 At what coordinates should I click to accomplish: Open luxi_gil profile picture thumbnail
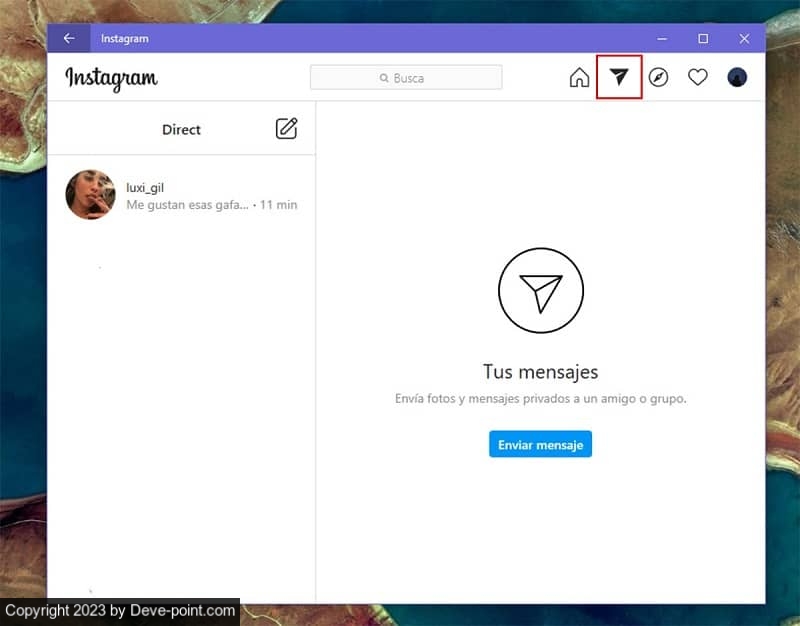click(x=90, y=194)
